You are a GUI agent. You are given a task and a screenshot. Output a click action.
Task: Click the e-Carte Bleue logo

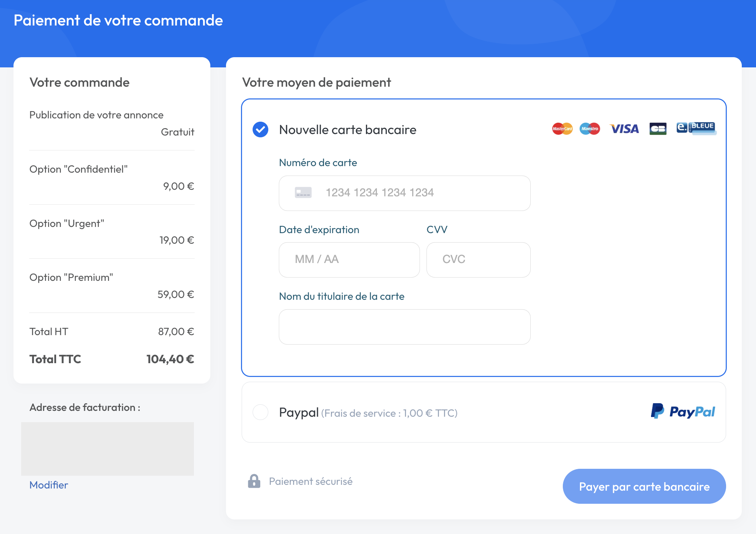coord(696,128)
